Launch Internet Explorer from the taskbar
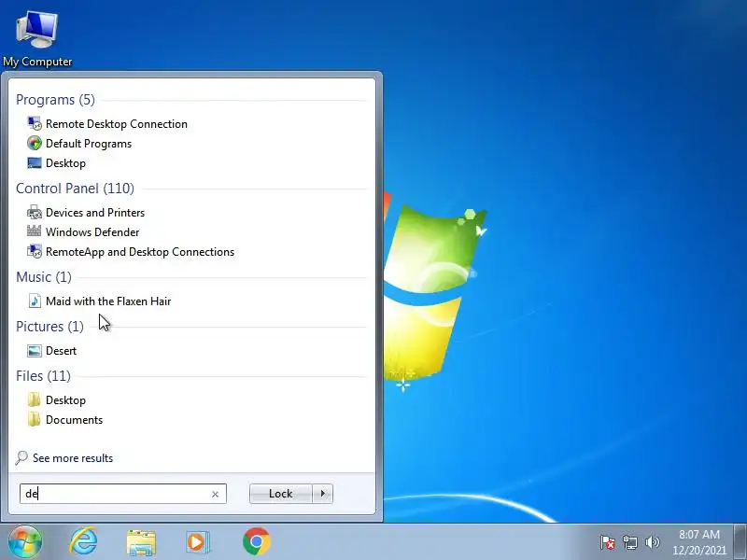The height and width of the screenshot is (560, 747). pyautogui.click(x=83, y=542)
